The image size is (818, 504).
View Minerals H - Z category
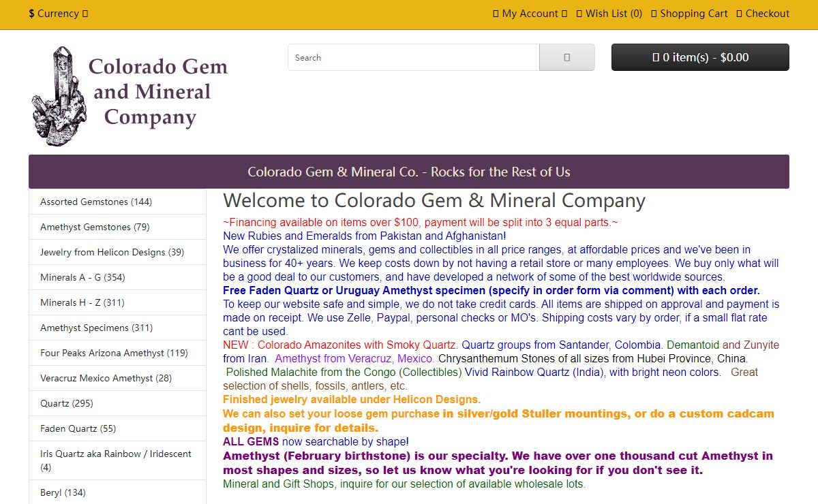82,302
